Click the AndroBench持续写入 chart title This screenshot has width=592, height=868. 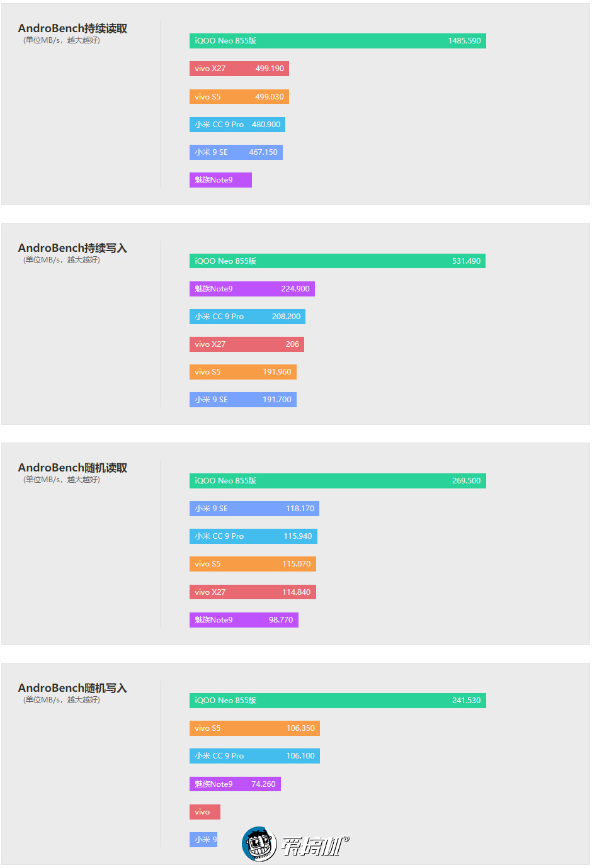pyautogui.click(x=72, y=248)
